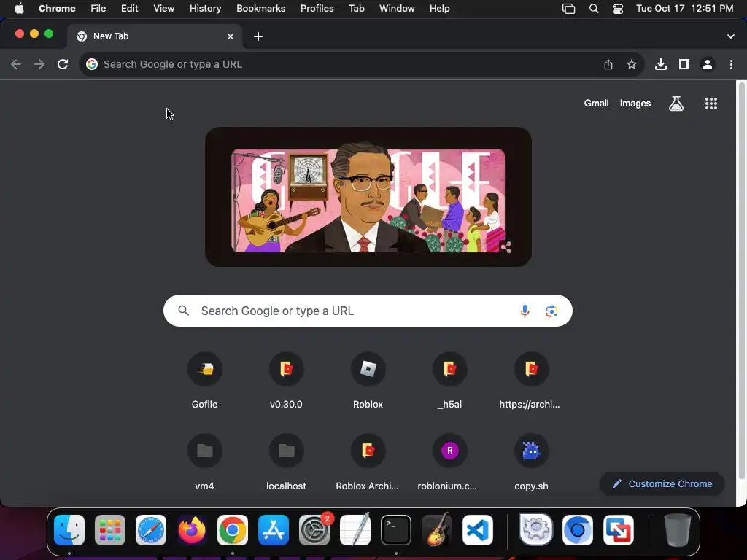
Task: Click the page's vertical scrollbar
Action: coord(741,281)
